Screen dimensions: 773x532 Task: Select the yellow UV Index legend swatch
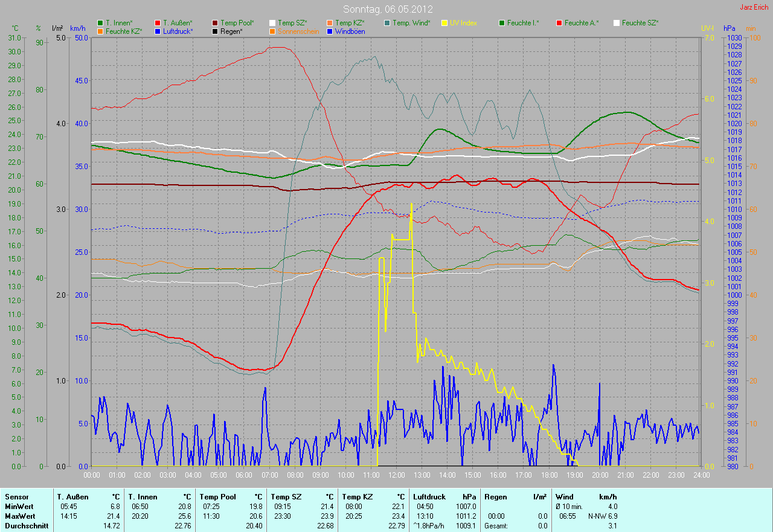point(444,23)
